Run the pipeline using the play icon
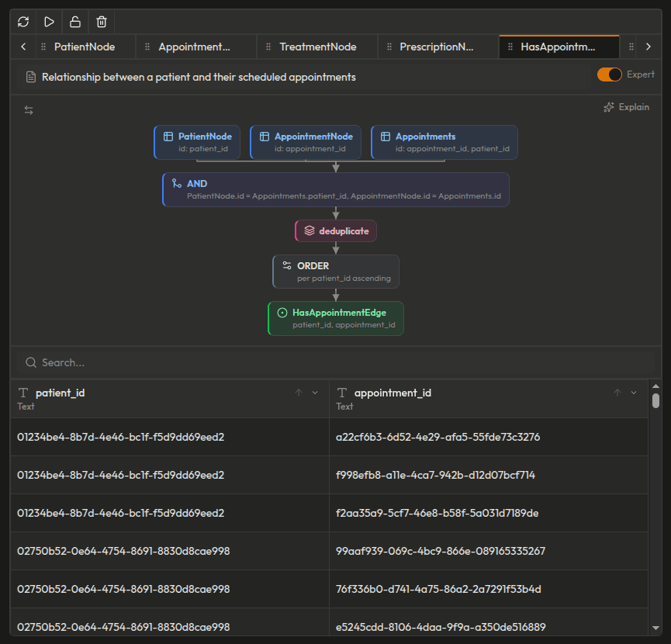 (x=49, y=21)
